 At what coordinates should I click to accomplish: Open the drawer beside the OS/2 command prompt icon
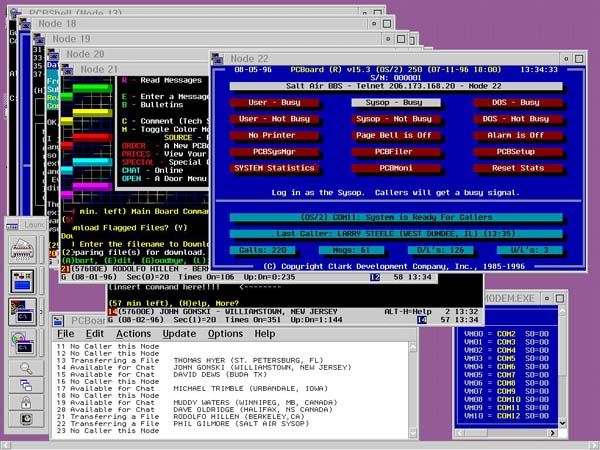pos(42,312)
